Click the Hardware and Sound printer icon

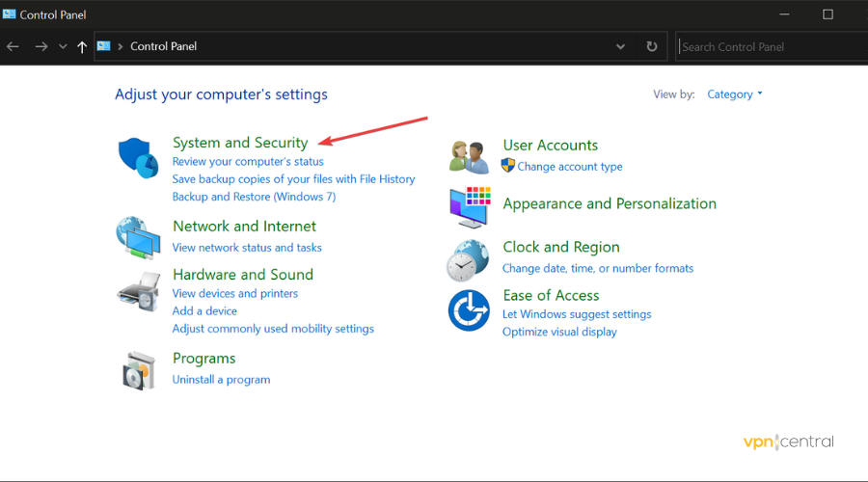138,288
